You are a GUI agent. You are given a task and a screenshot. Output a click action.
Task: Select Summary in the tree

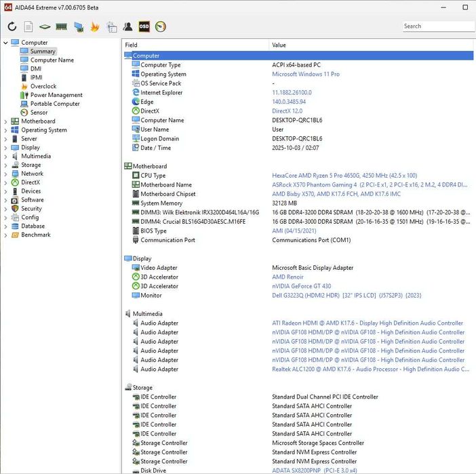pos(43,52)
